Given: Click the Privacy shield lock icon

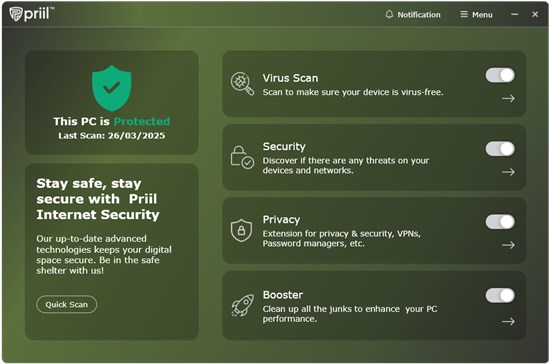Looking at the screenshot, I should pos(241,230).
